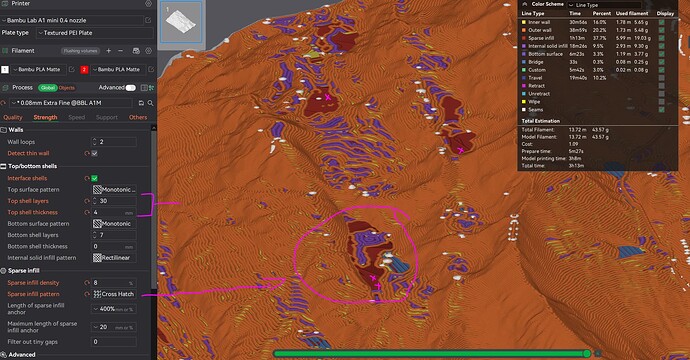Open the Speed tab

pyautogui.click(x=77, y=118)
